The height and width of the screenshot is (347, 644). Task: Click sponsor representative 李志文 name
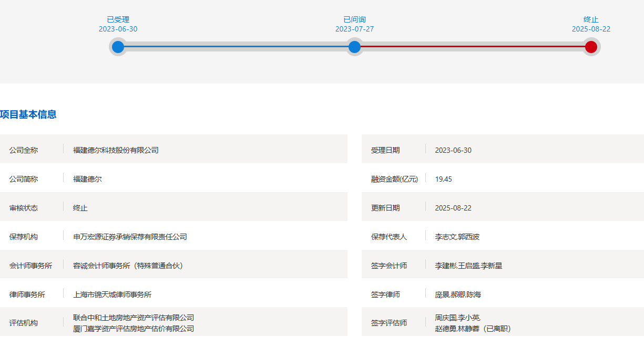pos(445,237)
